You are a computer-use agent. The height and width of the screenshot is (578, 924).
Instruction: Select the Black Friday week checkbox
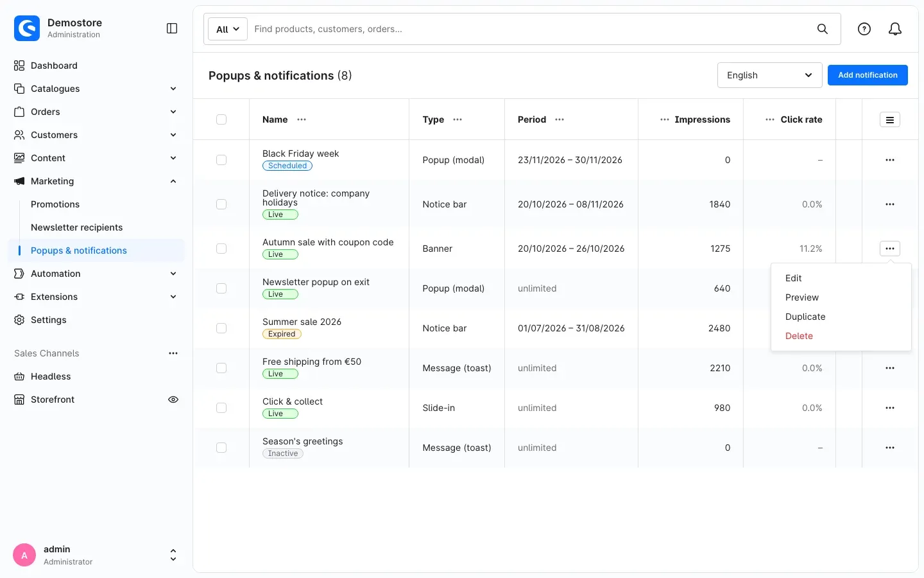[221, 160]
